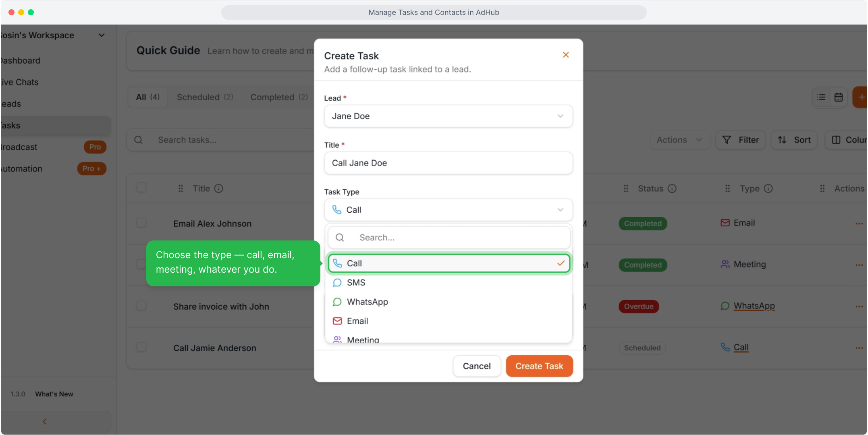Open the Filter button

click(x=741, y=140)
